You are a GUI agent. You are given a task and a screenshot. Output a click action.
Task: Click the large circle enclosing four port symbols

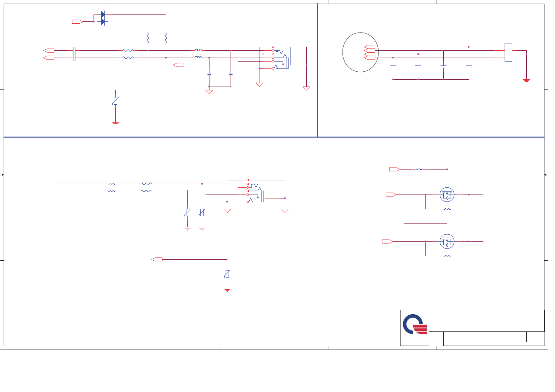tap(360, 52)
